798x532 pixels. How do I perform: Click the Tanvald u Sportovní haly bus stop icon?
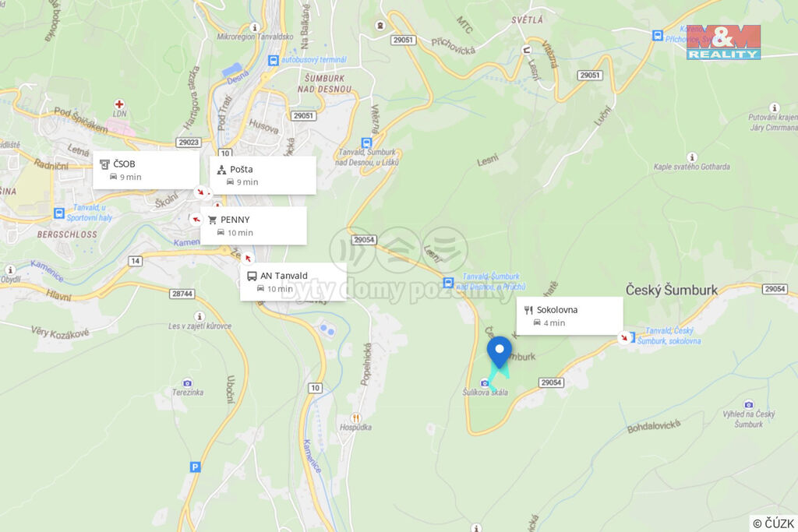(x=59, y=213)
